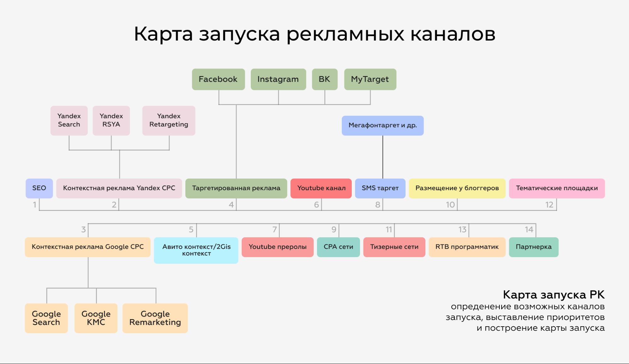Expand the Мегафонтаргет и др. node

click(384, 125)
